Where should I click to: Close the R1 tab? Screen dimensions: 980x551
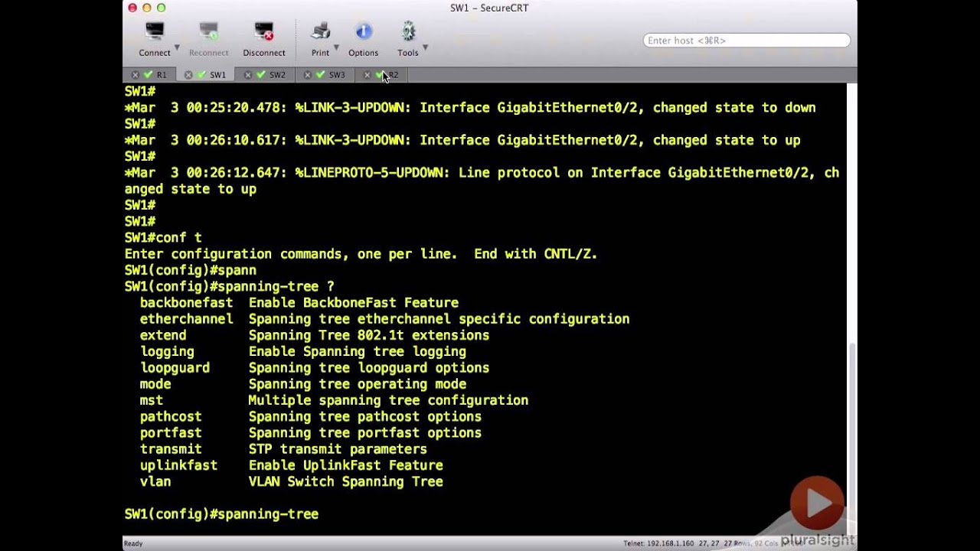(x=136, y=75)
